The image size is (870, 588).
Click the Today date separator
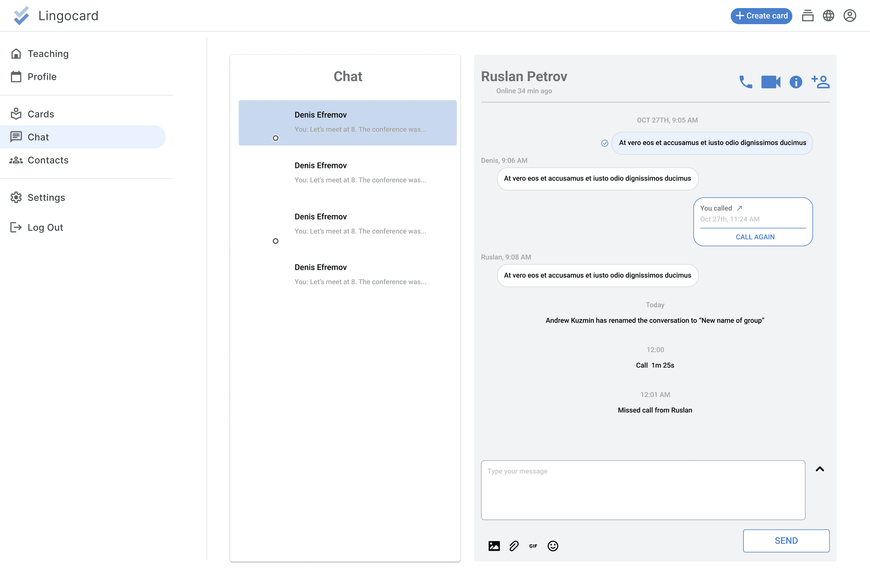tap(655, 305)
